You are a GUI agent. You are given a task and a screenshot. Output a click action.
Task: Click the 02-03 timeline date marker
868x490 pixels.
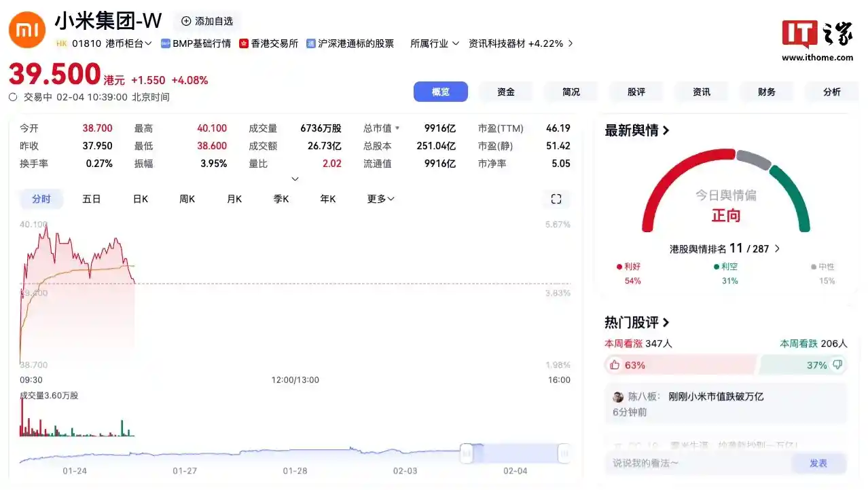tap(405, 471)
